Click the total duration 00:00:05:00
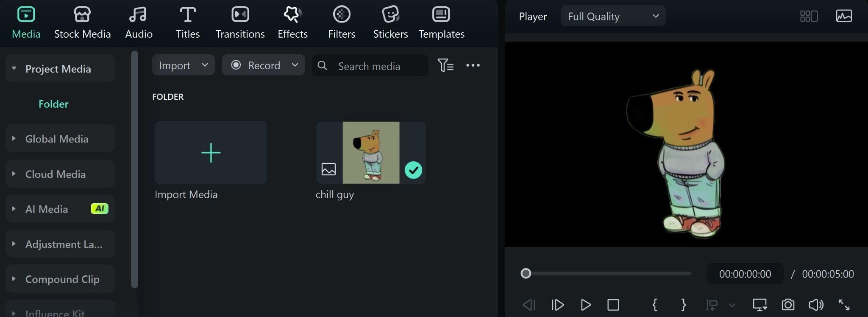The height and width of the screenshot is (317, 868). (x=828, y=274)
